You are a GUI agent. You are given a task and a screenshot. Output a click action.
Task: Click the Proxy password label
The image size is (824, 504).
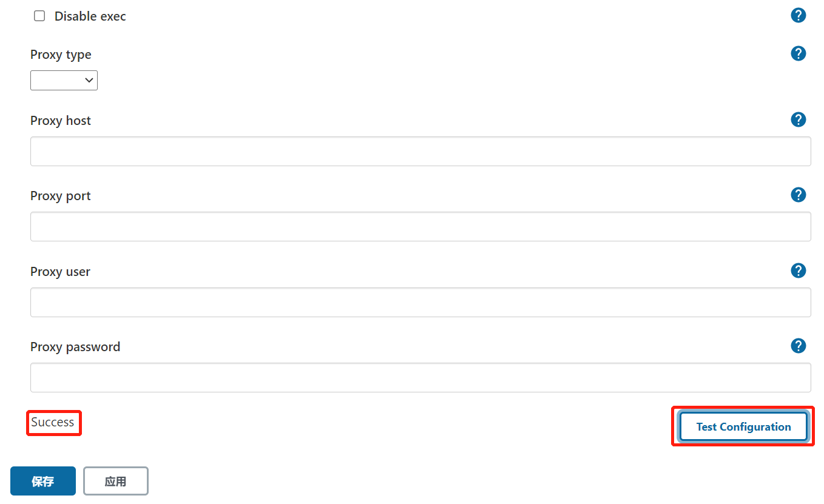[x=75, y=347]
